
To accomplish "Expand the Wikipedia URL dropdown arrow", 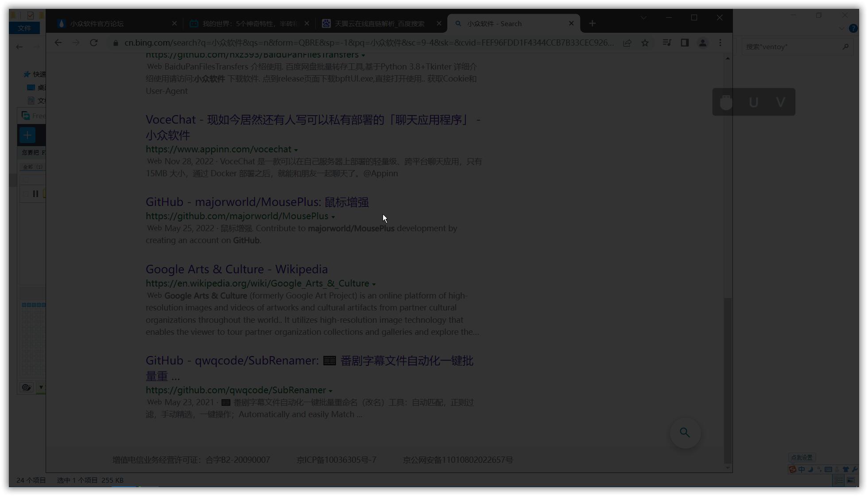I will click(374, 284).
